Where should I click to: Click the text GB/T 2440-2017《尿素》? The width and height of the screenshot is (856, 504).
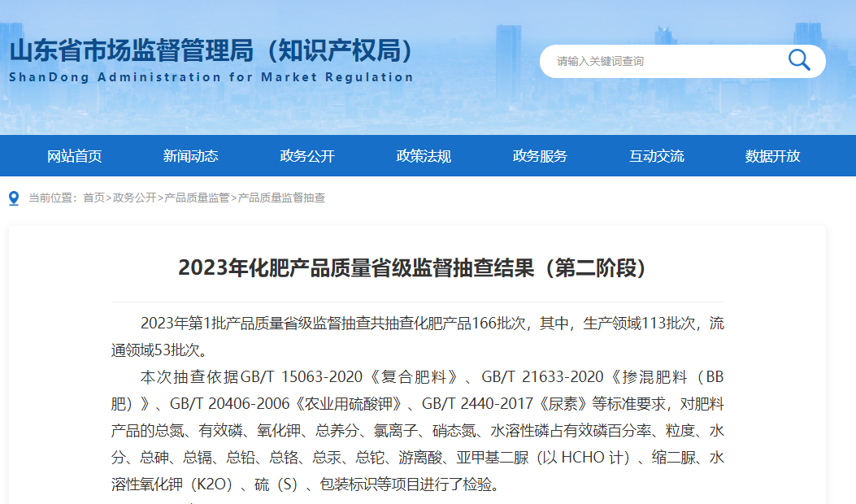pos(506,403)
